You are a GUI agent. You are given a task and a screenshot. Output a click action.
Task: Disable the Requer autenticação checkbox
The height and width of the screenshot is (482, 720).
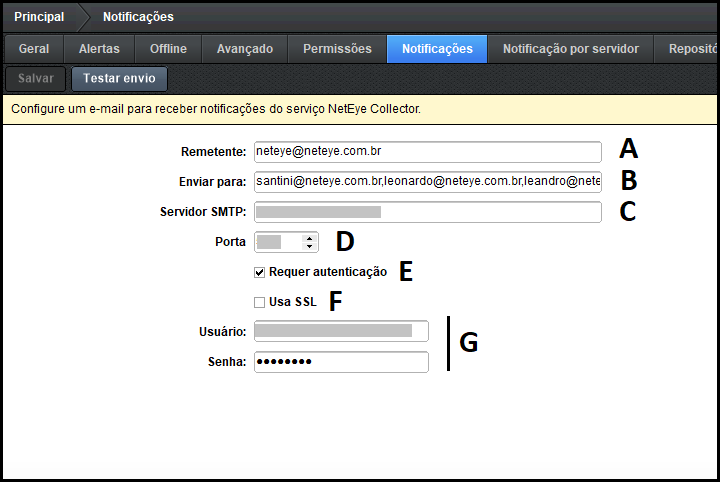click(x=260, y=272)
